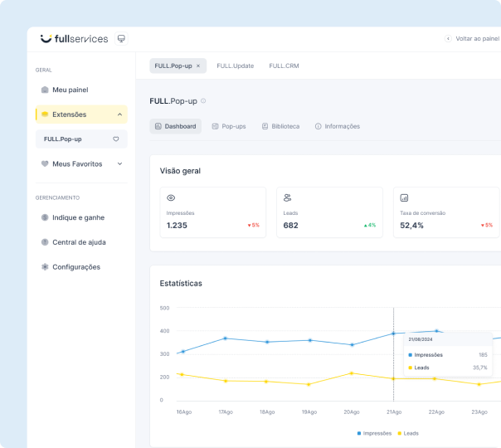Collapse the Extensões sidebar section
Viewport: 501px width, 448px height.
pos(120,114)
